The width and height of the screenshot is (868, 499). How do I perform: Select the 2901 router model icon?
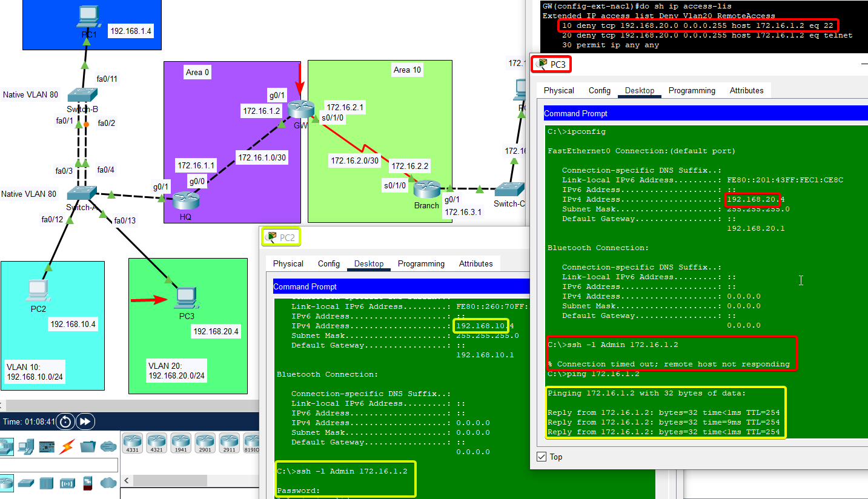click(205, 443)
